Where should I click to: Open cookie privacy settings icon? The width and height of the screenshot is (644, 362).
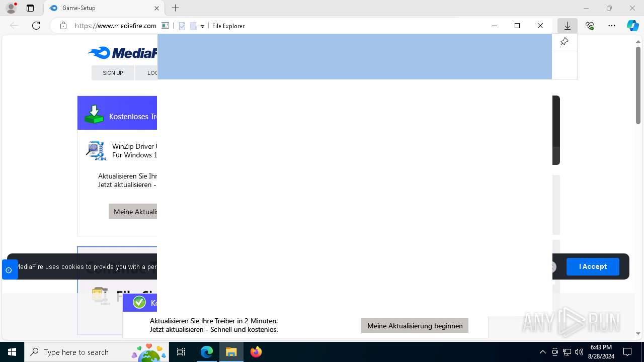coord(9,270)
